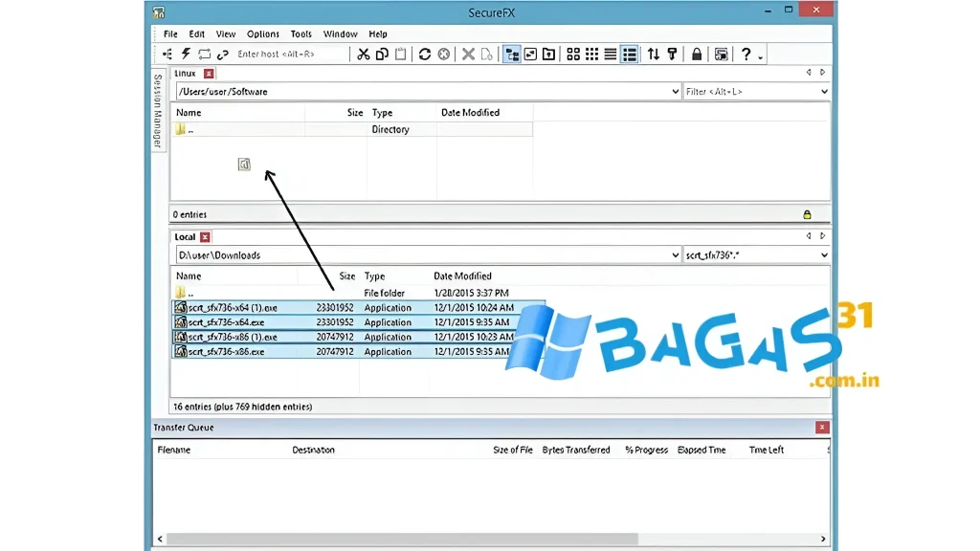Close the Linux tab with its red X
The image size is (980, 551).
[209, 74]
